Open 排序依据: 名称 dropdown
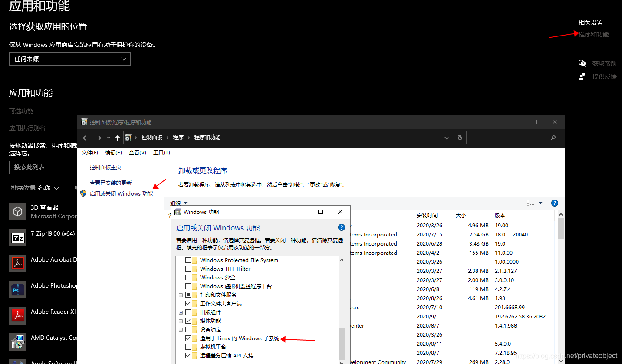This screenshot has height=364, width=622. [35, 188]
